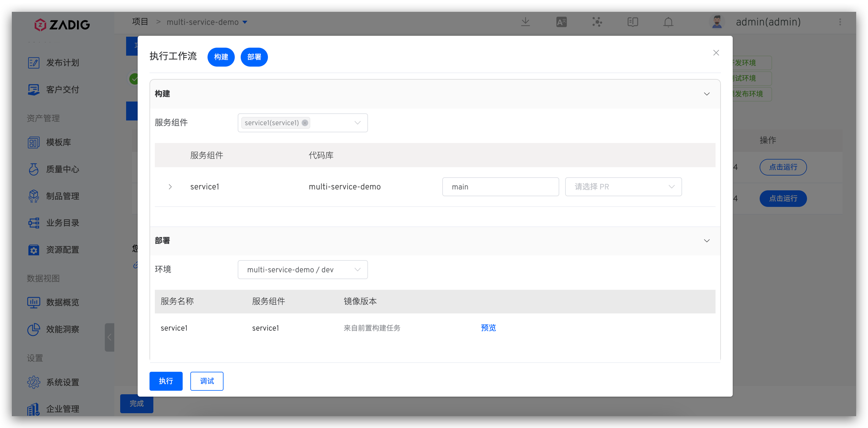
Task: Open the documentation book icon
Action: click(x=632, y=22)
